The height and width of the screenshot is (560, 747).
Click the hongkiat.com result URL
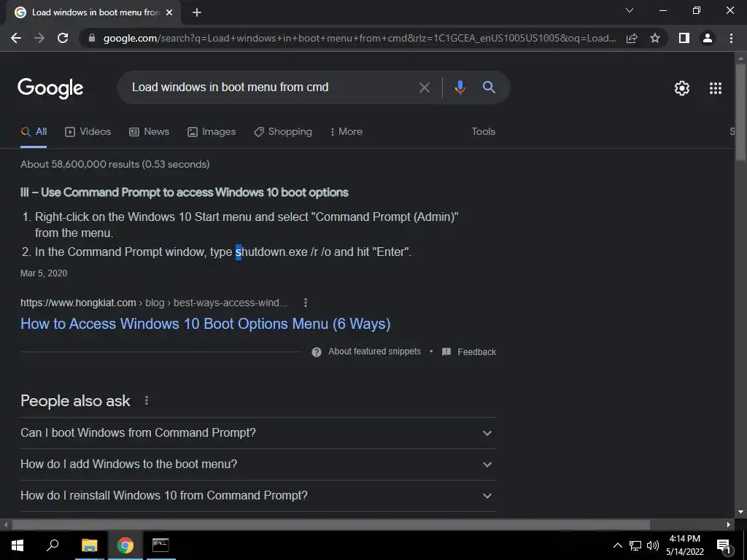coord(154,303)
